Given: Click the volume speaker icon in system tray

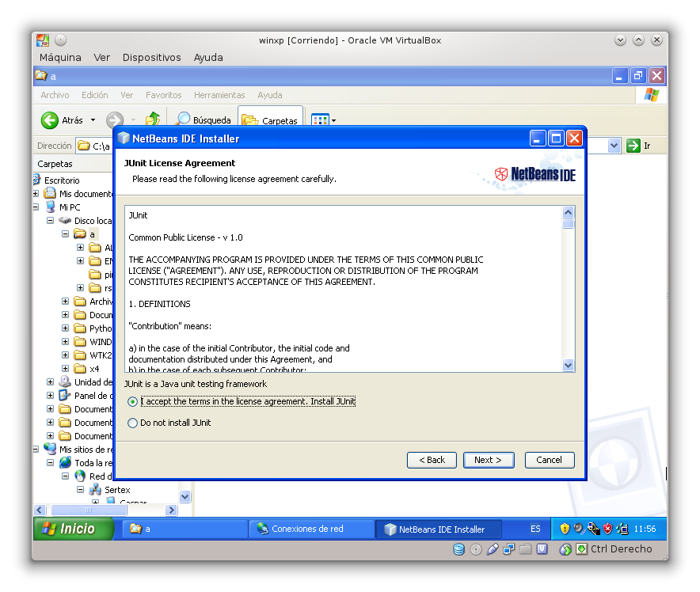Looking at the screenshot, I should pyautogui.click(x=578, y=529).
